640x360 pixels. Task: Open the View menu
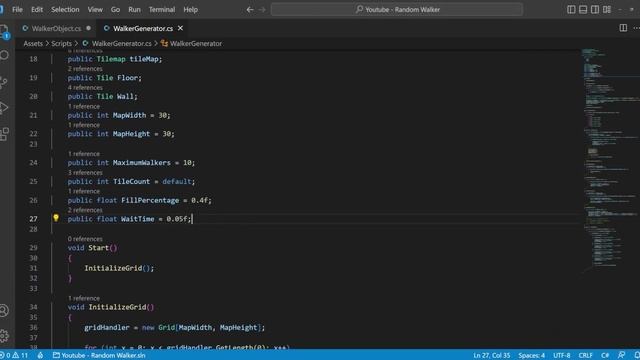95,9
